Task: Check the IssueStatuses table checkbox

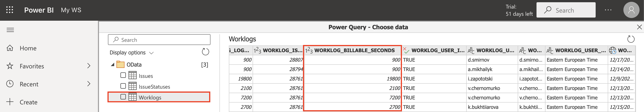Action: [123, 86]
